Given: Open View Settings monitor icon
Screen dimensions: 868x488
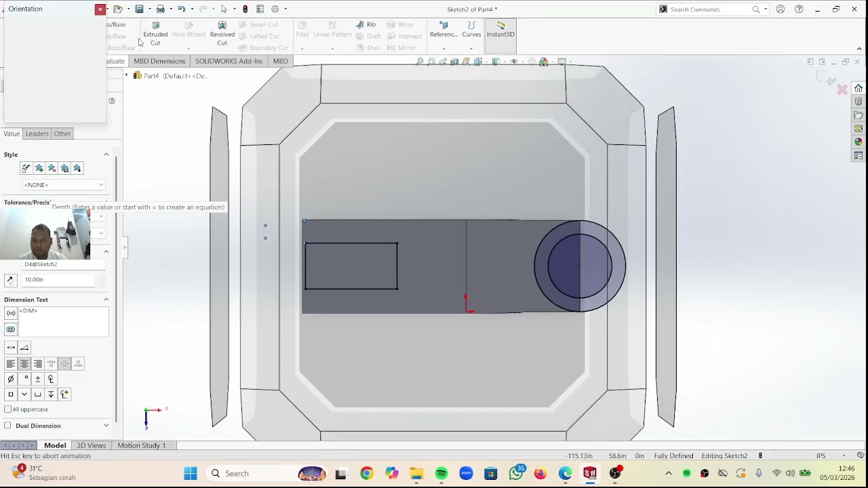Looking at the screenshot, I should (562, 62).
